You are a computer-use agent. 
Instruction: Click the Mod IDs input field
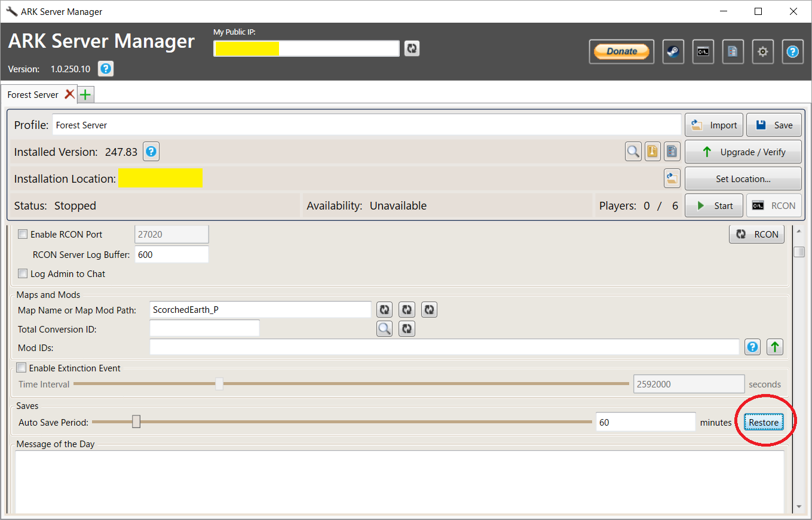tap(445, 347)
